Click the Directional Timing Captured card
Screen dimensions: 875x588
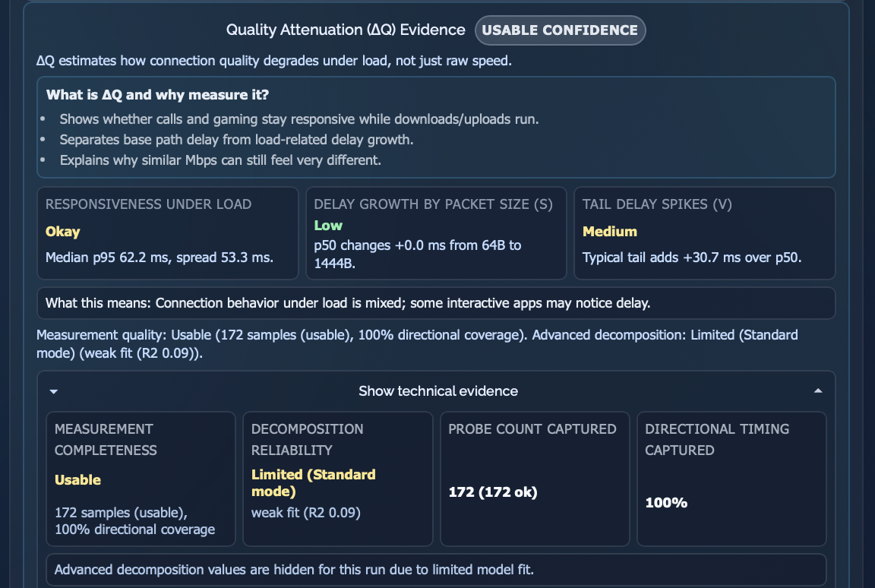point(731,479)
